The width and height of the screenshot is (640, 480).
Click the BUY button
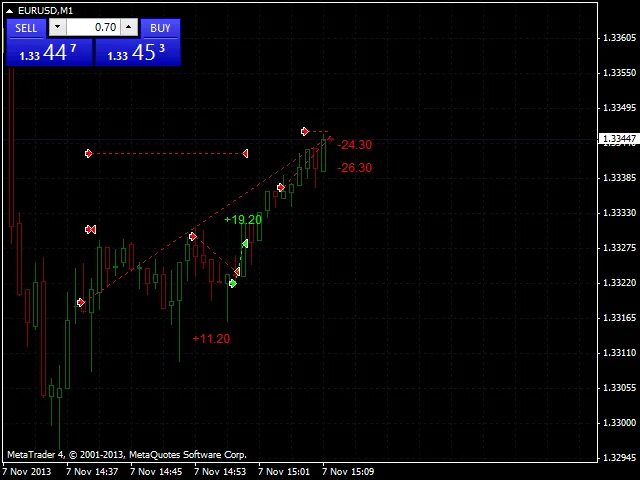tap(160, 28)
